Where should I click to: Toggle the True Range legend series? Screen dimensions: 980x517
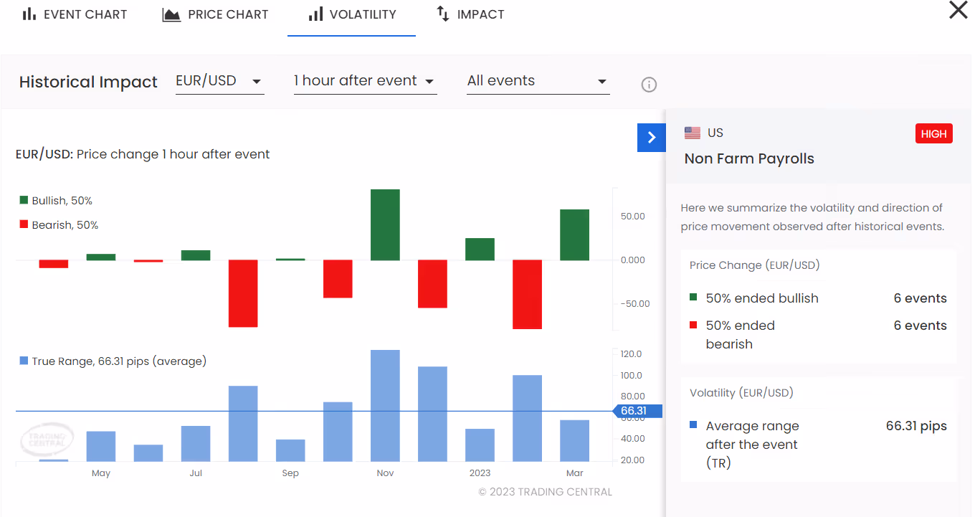(x=113, y=361)
